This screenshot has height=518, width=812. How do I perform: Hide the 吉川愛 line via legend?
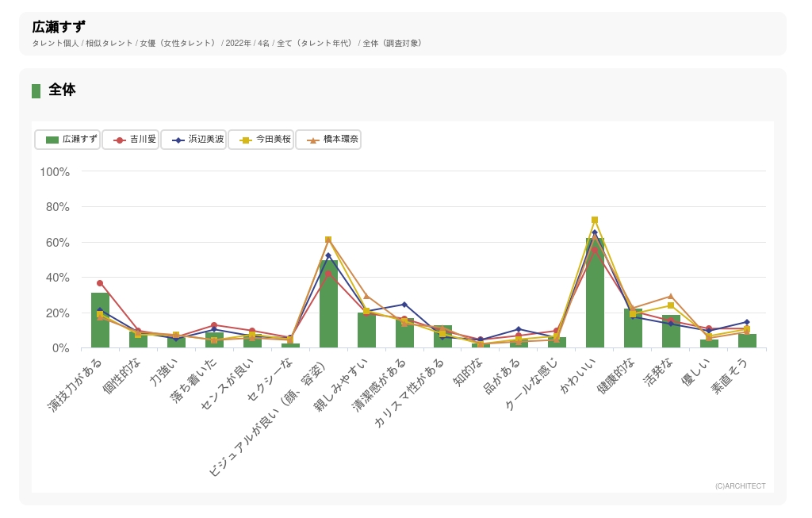tap(131, 140)
